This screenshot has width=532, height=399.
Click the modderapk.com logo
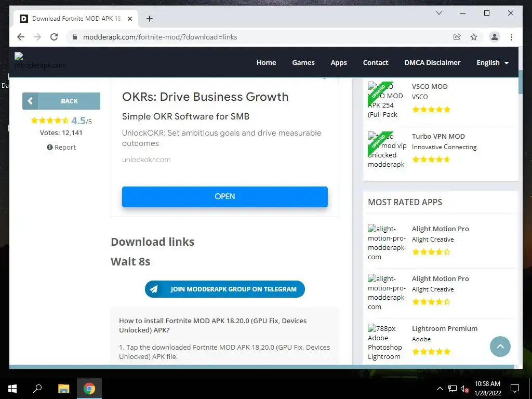coord(40,61)
